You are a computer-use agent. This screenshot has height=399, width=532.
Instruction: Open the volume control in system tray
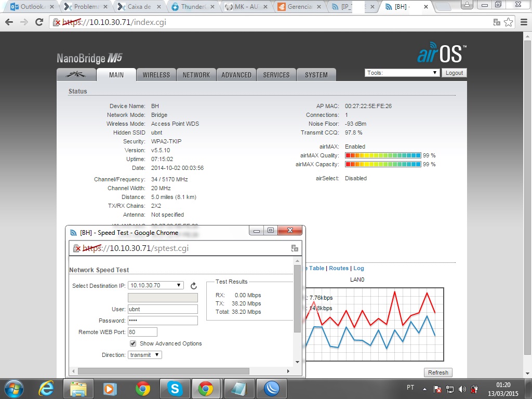tap(462, 389)
